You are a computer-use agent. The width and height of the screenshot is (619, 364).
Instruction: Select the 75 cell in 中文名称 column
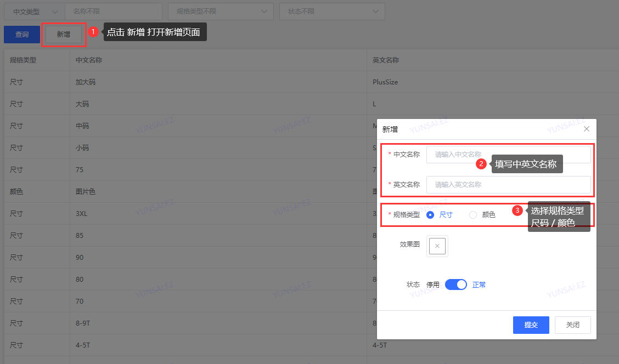(x=218, y=169)
